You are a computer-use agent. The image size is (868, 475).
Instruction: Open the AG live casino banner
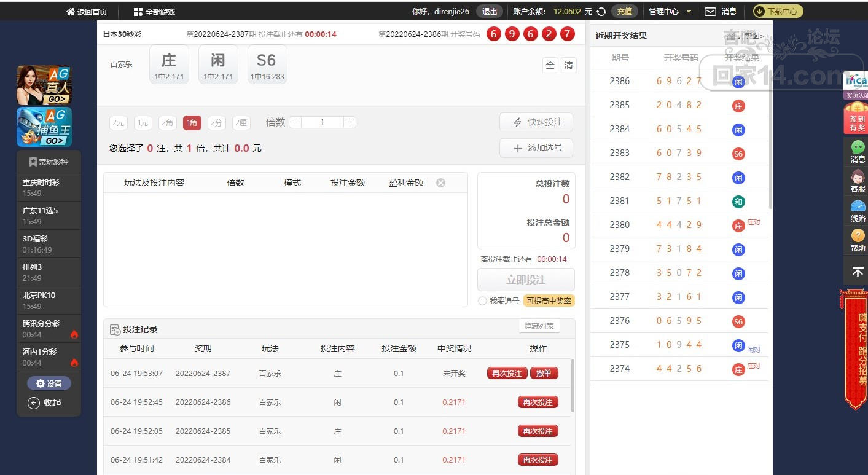pos(44,85)
